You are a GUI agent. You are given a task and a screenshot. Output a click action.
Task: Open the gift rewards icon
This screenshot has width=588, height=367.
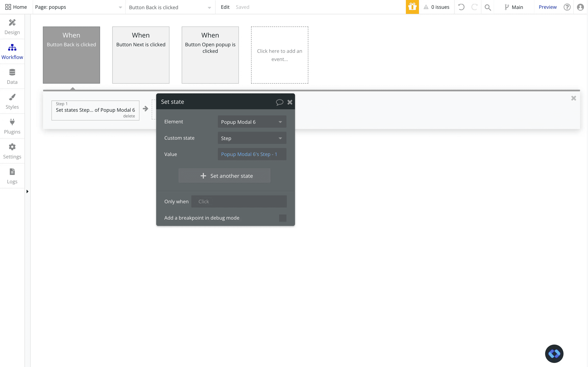point(412,7)
